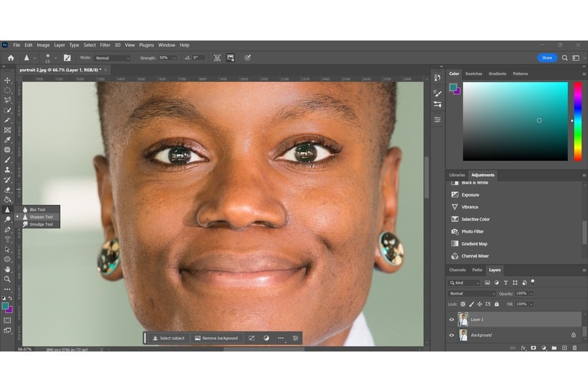
Task: Add a Photo Filter adjustment
Action: pos(472,231)
